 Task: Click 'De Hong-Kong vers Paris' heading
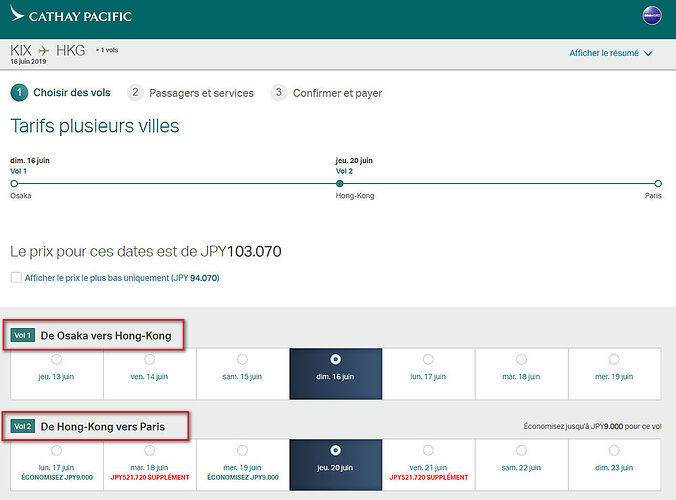click(103, 427)
